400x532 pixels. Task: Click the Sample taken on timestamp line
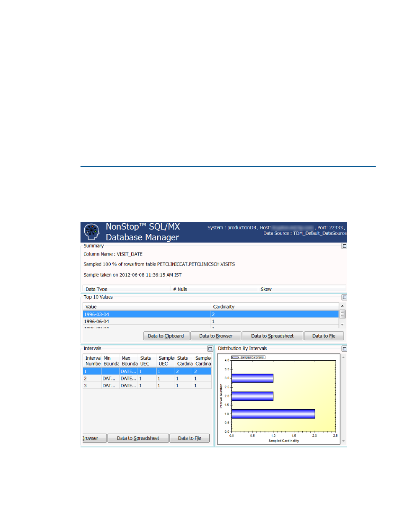(132, 275)
